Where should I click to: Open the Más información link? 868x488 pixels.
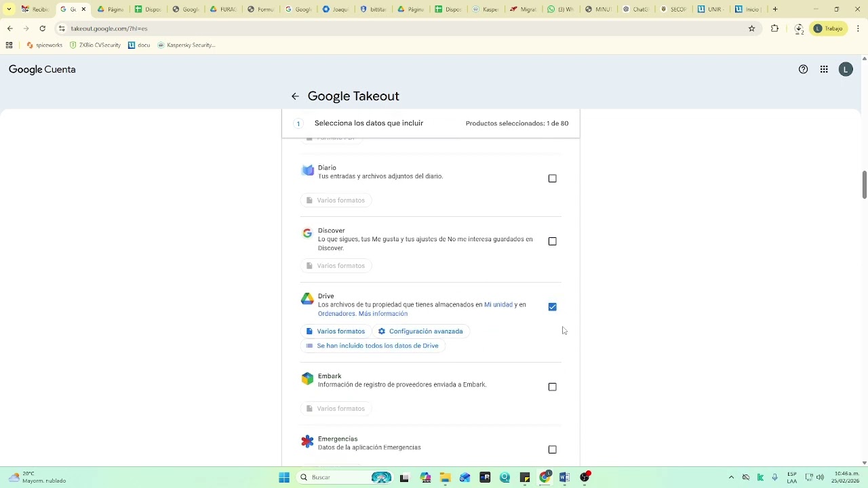click(383, 314)
